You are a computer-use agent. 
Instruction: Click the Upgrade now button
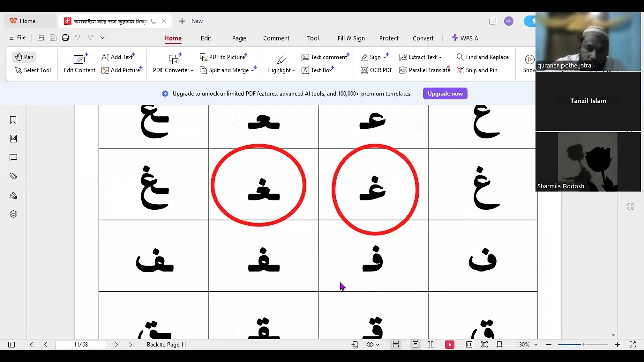coord(445,94)
